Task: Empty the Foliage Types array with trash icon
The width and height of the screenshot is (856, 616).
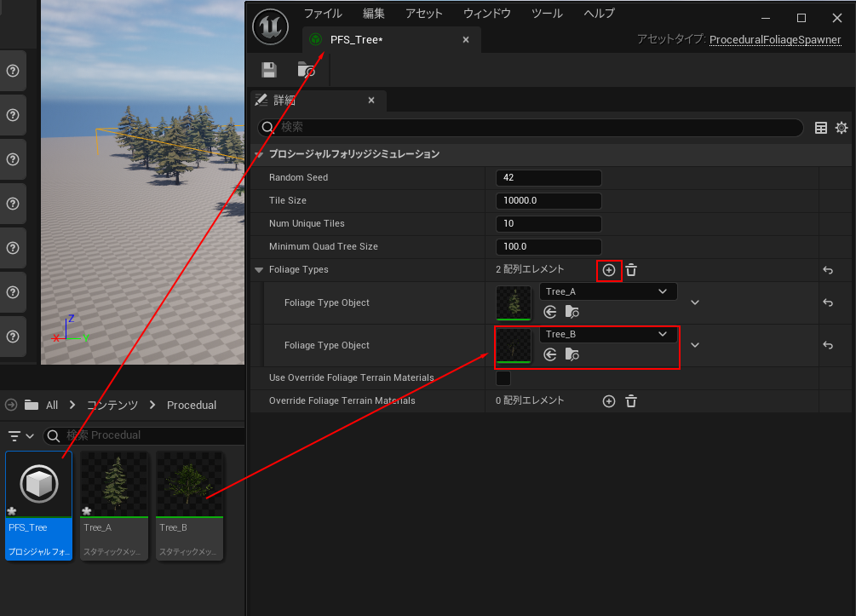Action: pos(631,270)
